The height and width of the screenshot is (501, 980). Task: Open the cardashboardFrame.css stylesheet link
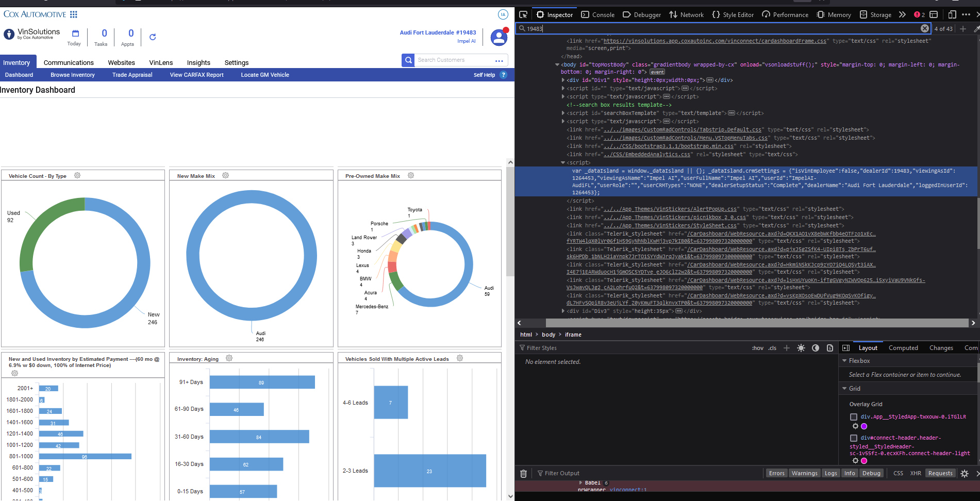pos(715,41)
